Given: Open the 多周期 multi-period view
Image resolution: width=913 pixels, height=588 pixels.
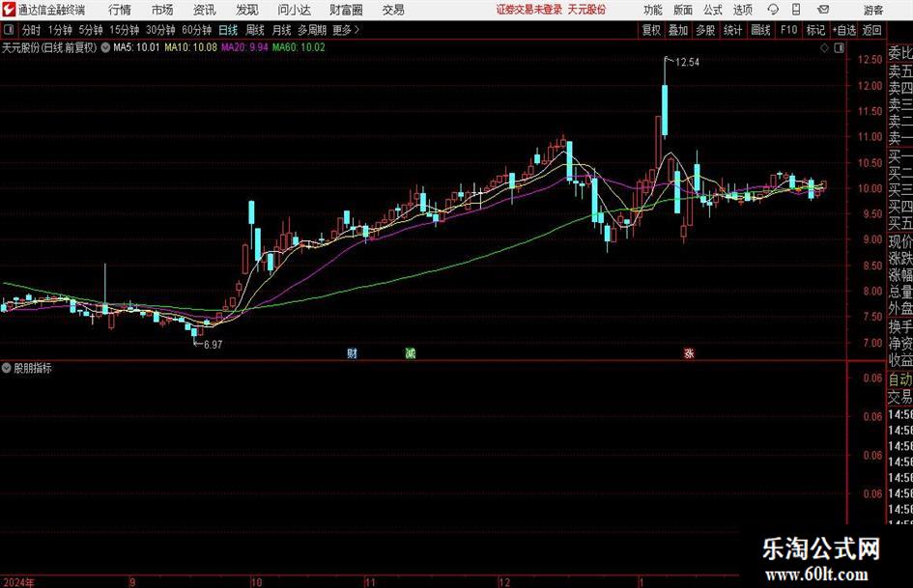Looking at the screenshot, I should [312, 30].
